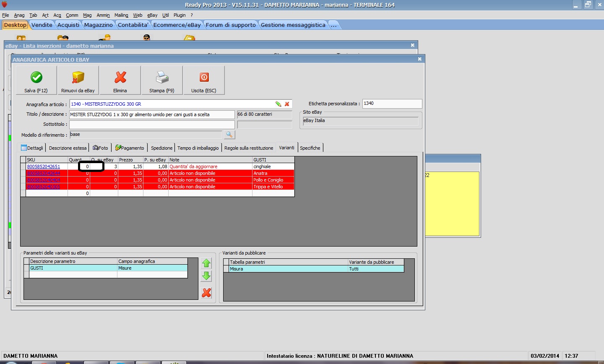
Task: Click the Sito eBay field showing eBay Italia
Action: [360, 121]
